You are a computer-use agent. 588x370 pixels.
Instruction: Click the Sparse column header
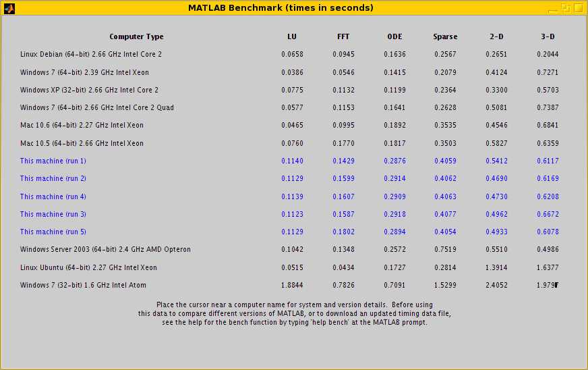[445, 36]
